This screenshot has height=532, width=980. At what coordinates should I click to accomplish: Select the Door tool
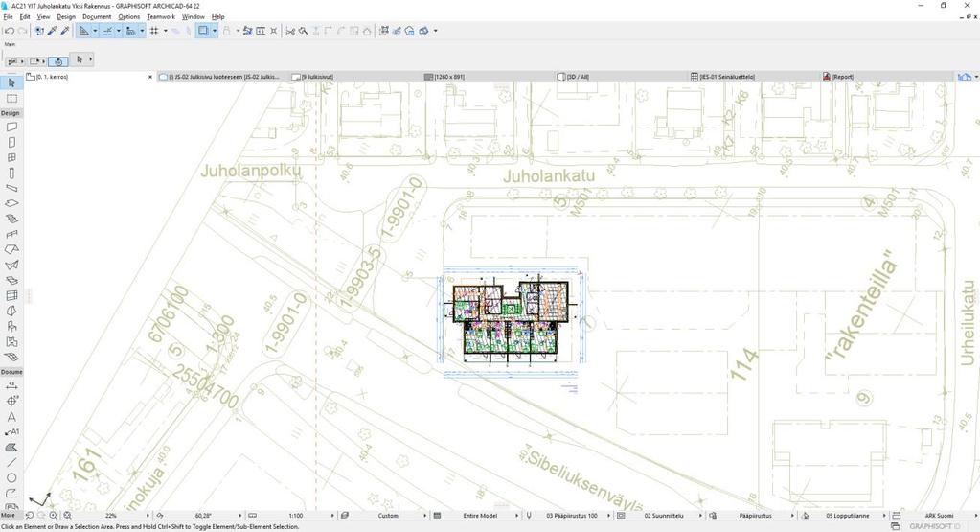[x=11, y=143]
